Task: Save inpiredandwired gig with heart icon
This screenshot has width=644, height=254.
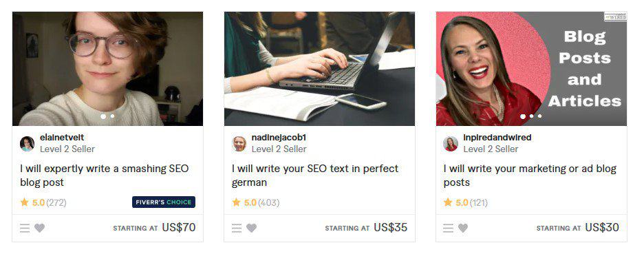Action: pyautogui.click(x=463, y=228)
